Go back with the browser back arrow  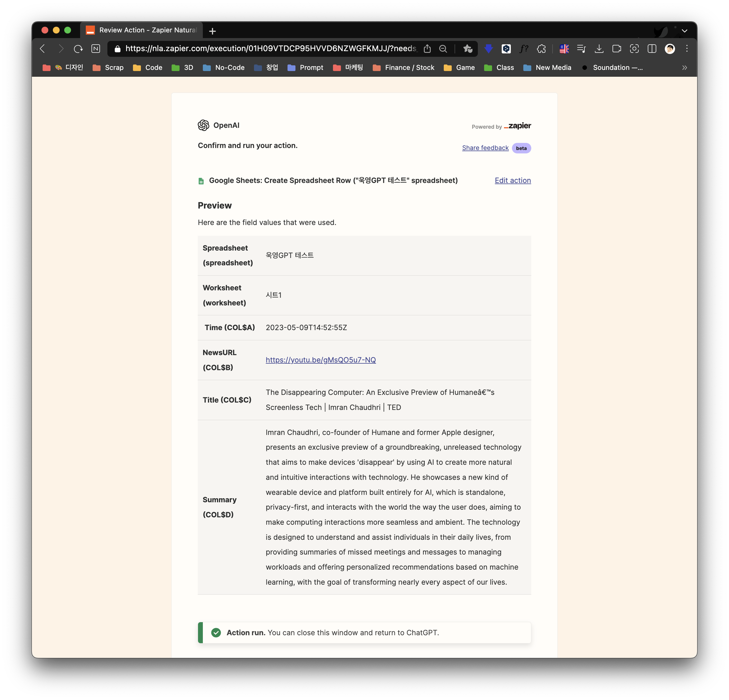point(42,49)
